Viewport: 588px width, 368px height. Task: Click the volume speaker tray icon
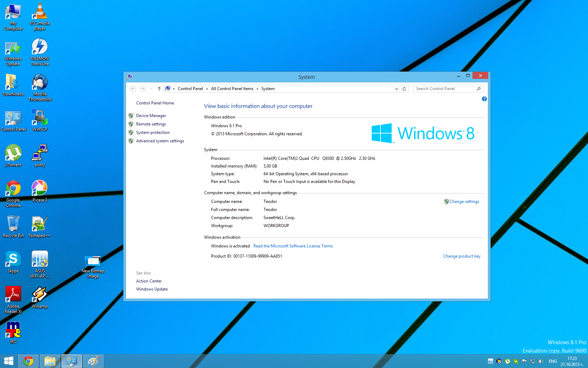pos(541,361)
